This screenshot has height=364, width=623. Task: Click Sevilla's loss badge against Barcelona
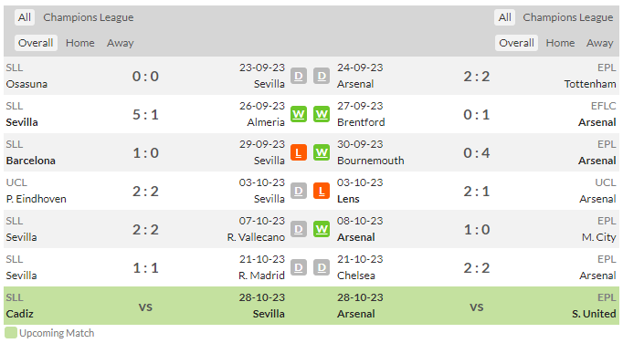[299, 153]
